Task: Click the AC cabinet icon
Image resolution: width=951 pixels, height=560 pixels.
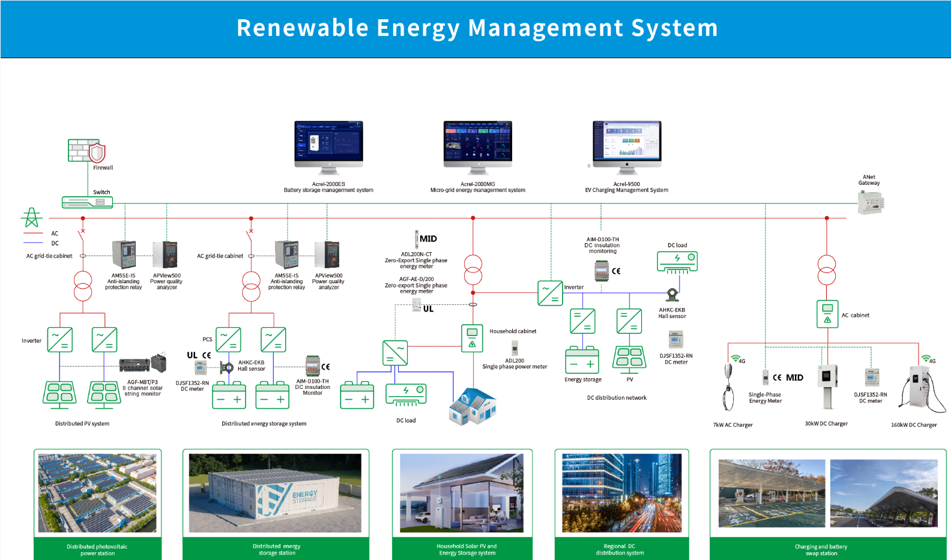Action: (827, 314)
